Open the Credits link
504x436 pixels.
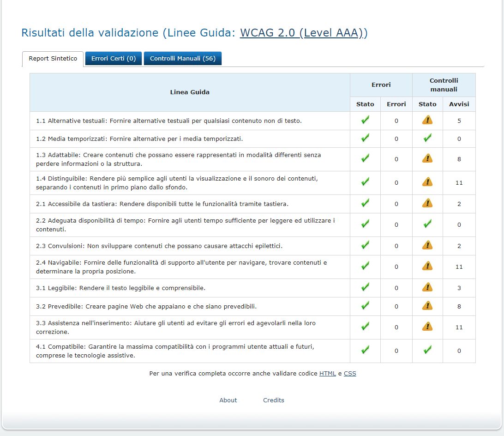point(274,400)
